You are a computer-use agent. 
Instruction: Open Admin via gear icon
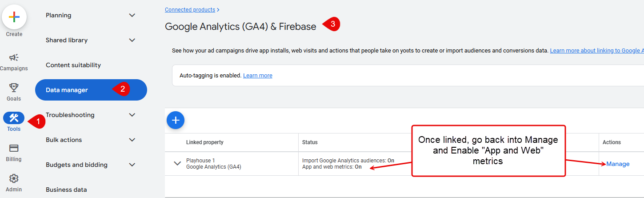(14, 178)
